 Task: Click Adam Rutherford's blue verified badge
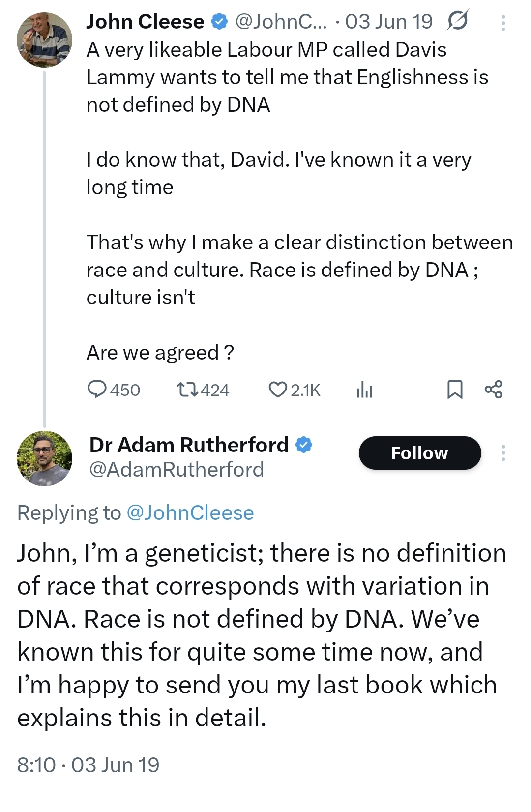coord(304,445)
